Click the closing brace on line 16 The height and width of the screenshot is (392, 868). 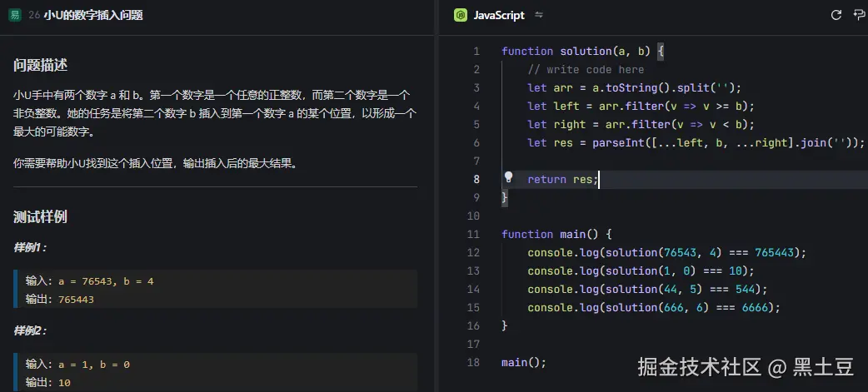pos(504,325)
